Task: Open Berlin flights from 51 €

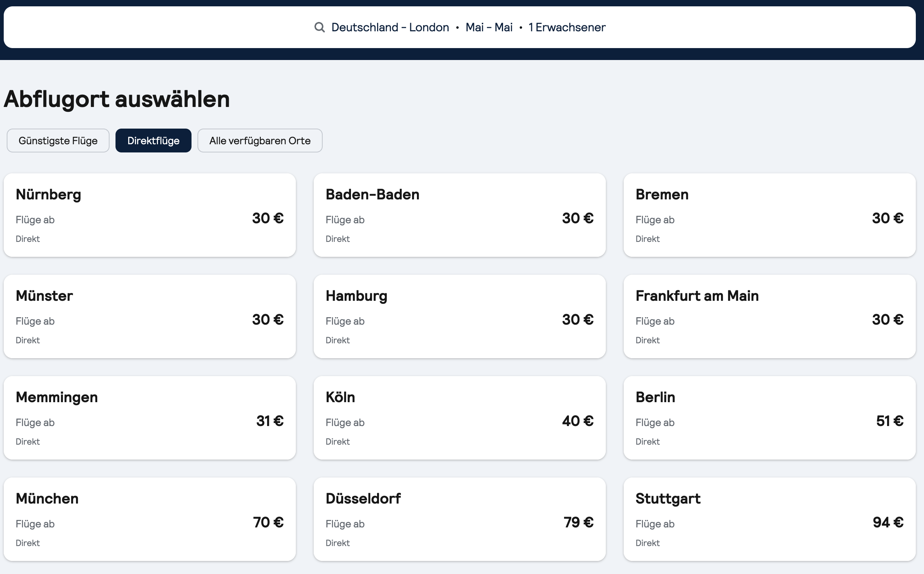Action: tap(769, 417)
